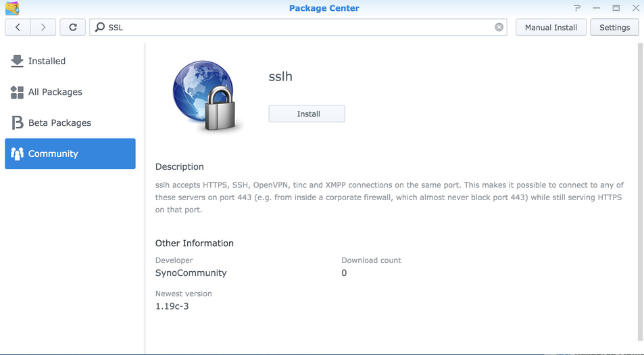Click the Beta Packages B icon
The width and height of the screenshot is (644, 355).
(x=17, y=123)
